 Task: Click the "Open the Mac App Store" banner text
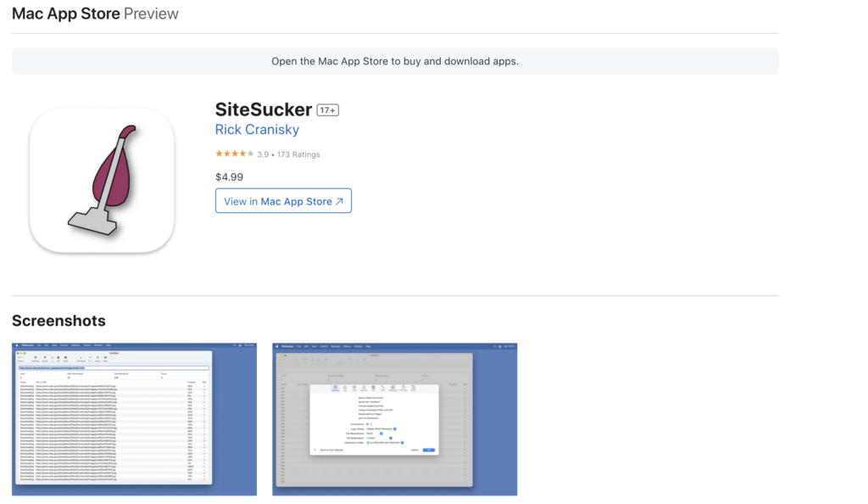pos(395,61)
